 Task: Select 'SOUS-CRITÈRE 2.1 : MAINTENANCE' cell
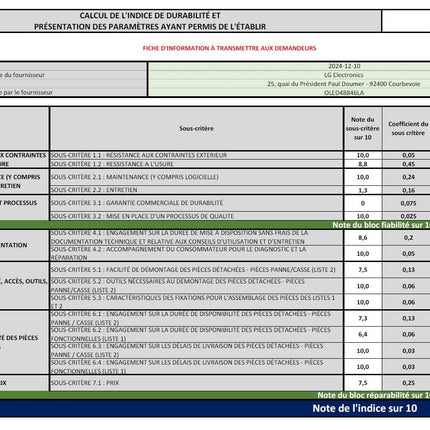click(x=196, y=177)
